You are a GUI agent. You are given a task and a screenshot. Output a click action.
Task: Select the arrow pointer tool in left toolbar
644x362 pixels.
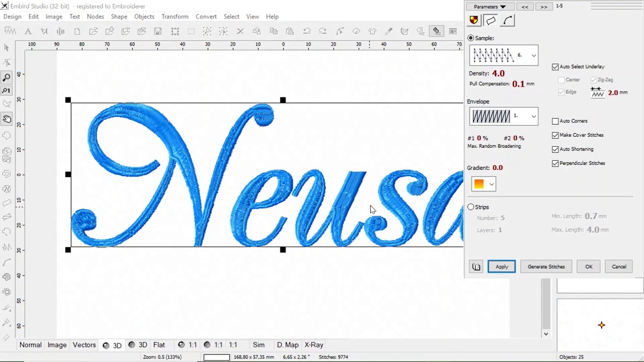7,47
